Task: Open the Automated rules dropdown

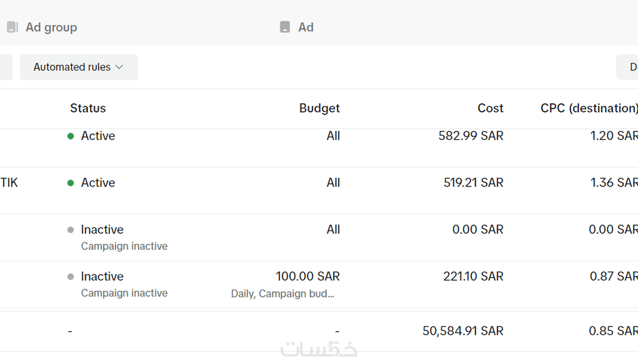Action: [x=78, y=67]
